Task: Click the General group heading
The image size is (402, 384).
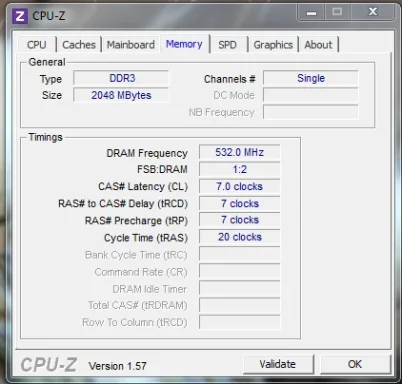Action: click(x=47, y=62)
